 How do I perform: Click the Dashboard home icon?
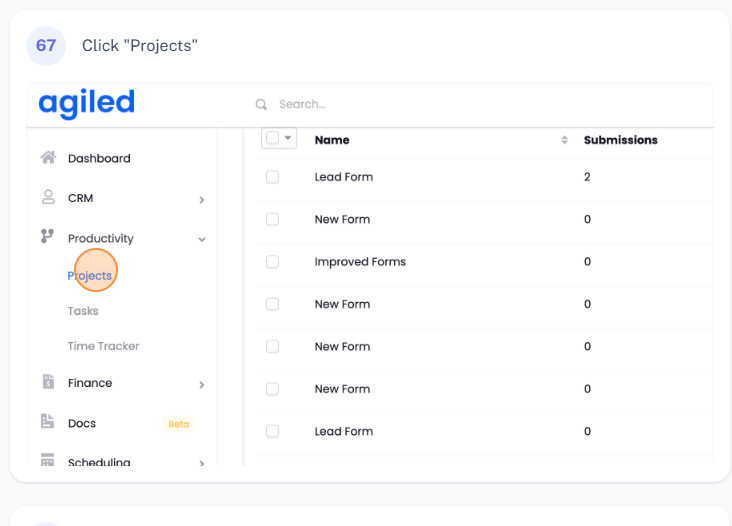(x=47, y=158)
